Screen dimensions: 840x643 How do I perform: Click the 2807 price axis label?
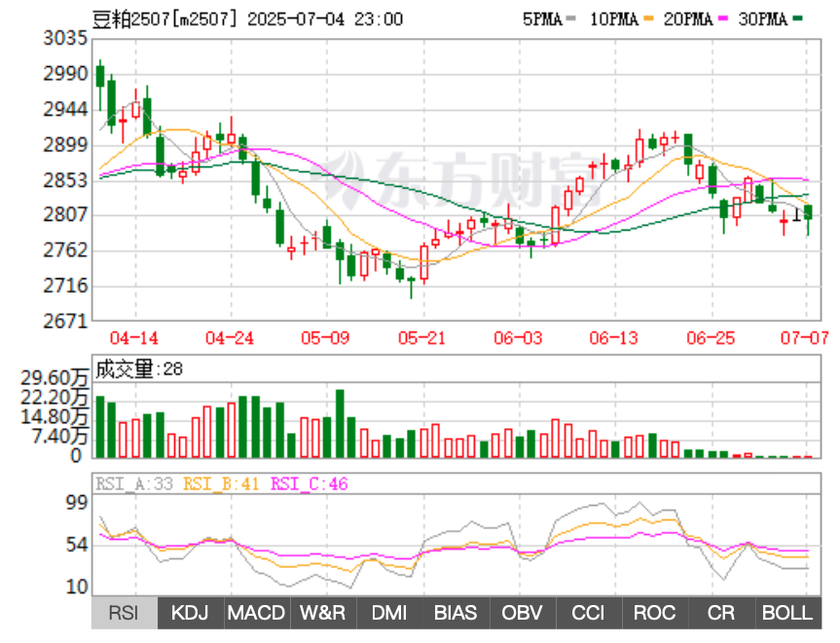(65, 215)
